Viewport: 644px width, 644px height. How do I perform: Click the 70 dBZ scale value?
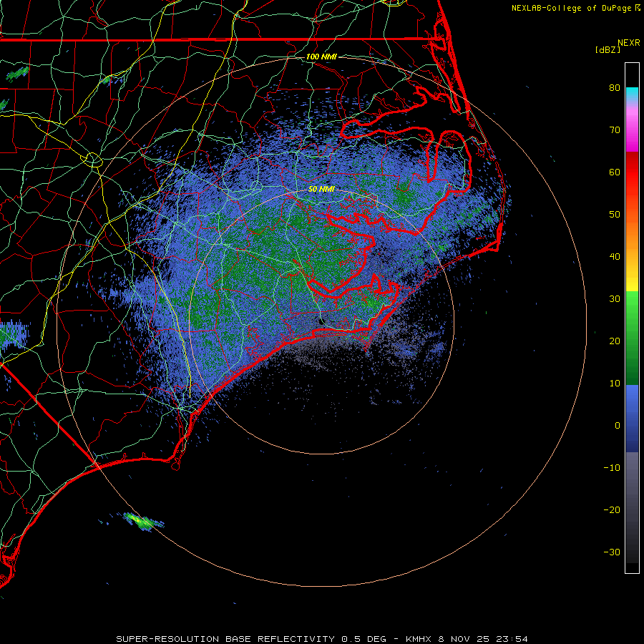(615, 130)
